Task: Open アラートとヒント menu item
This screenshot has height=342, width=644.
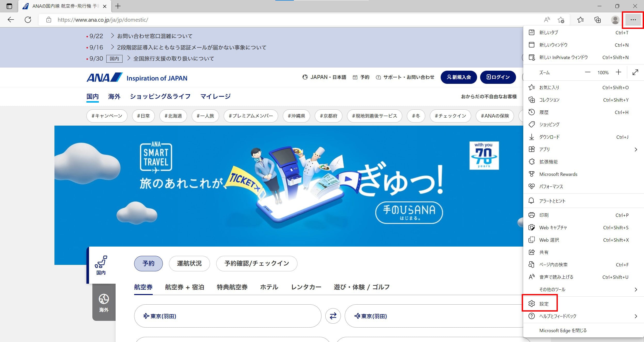Action: [x=584, y=201]
